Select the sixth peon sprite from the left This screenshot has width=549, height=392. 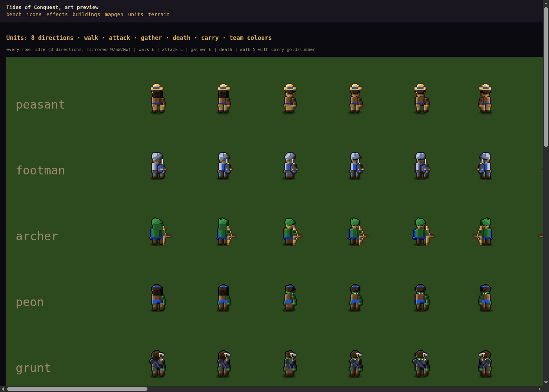[x=485, y=298]
